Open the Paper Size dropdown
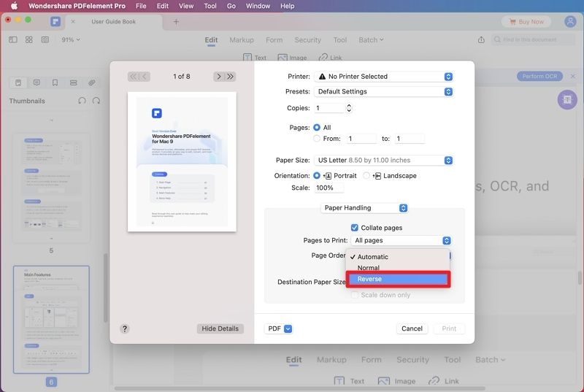 [x=384, y=160]
